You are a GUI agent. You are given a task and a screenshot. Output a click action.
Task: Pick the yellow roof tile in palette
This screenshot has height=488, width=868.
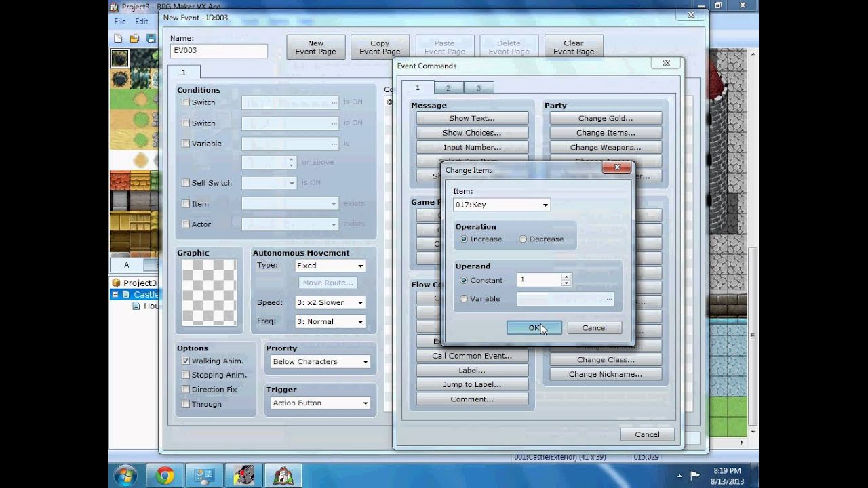140,181
